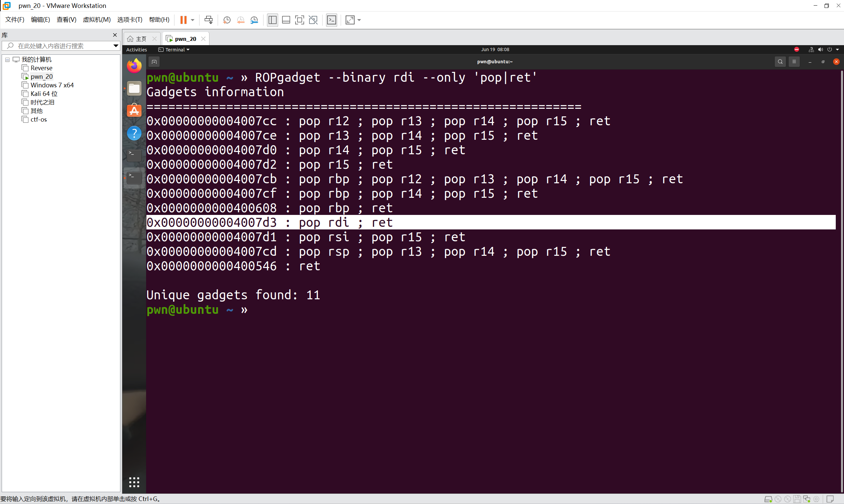
Task: Open Ubuntu Software from the dock
Action: (x=134, y=110)
